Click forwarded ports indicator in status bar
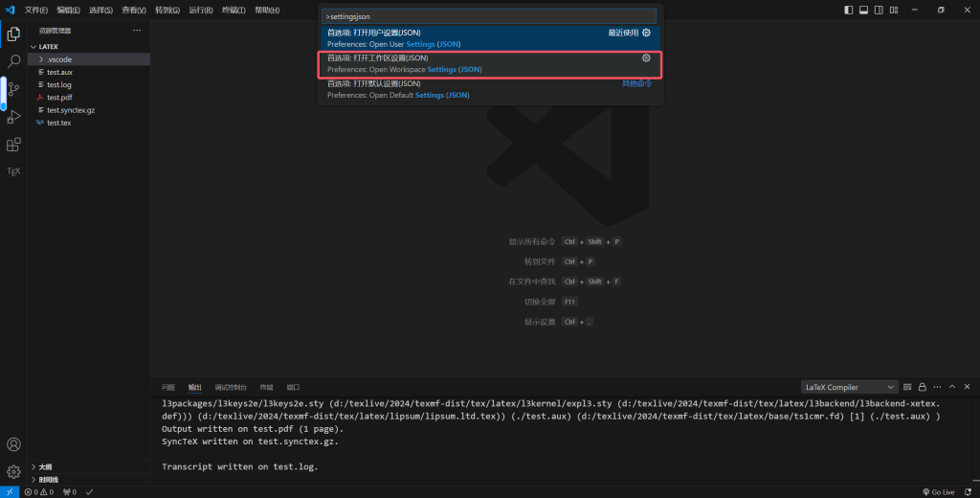 click(x=69, y=491)
